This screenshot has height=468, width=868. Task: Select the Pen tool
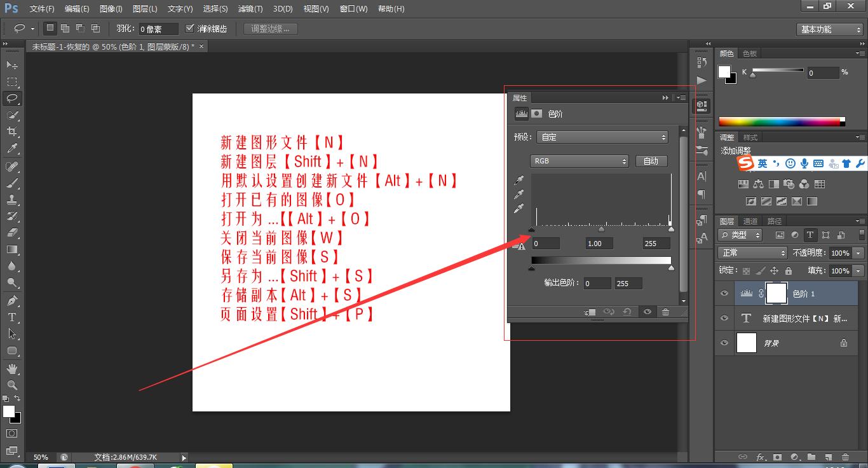12,301
